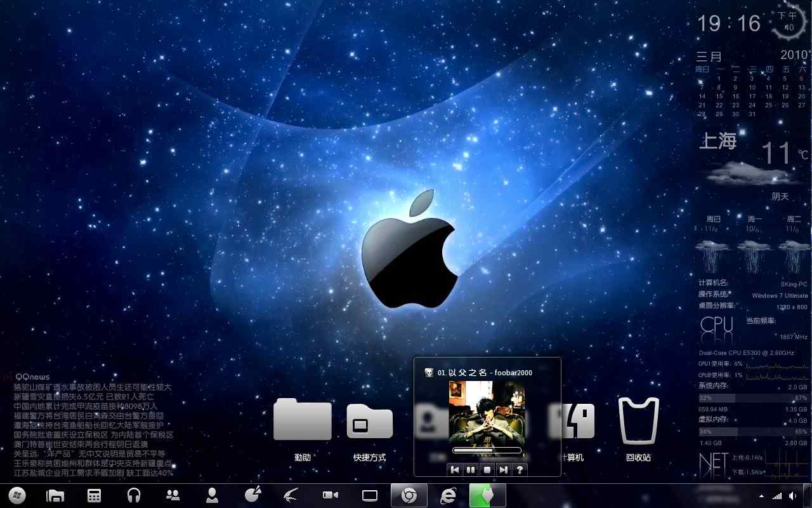Click the pie-chart with pen taskbar icon

(x=252, y=495)
